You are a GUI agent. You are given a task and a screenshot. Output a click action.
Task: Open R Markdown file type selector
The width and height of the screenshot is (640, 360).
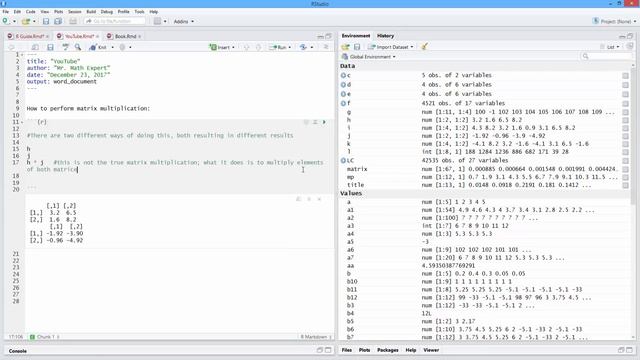[316, 337]
